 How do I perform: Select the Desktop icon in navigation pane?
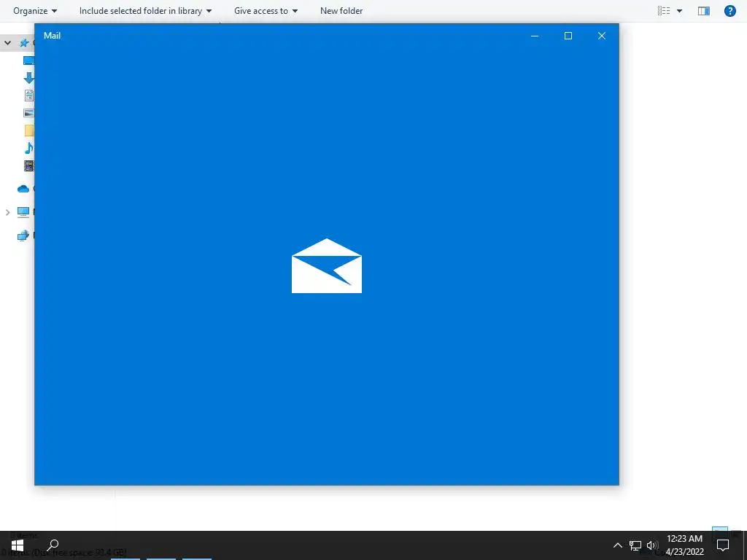(x=28, y=61)
